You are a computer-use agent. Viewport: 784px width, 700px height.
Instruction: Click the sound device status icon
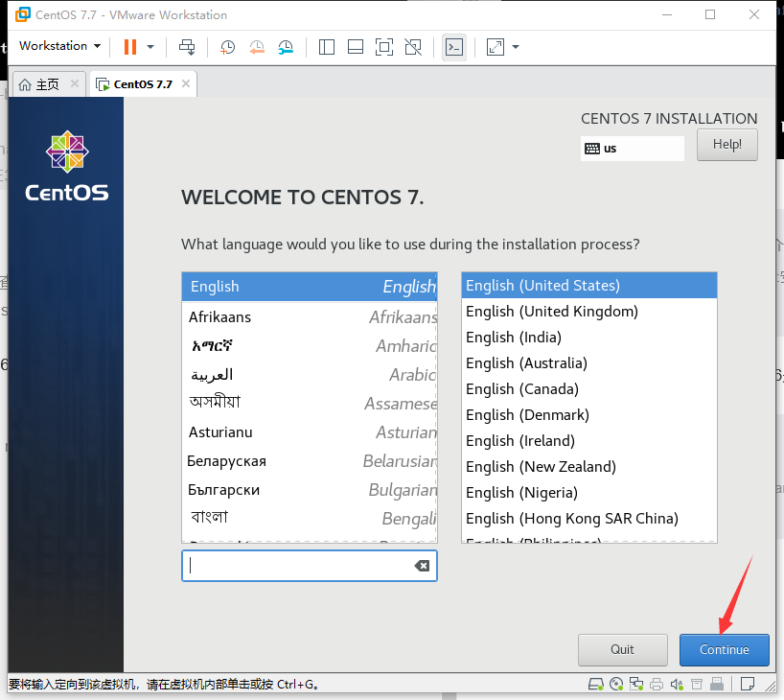coord(678,684)
